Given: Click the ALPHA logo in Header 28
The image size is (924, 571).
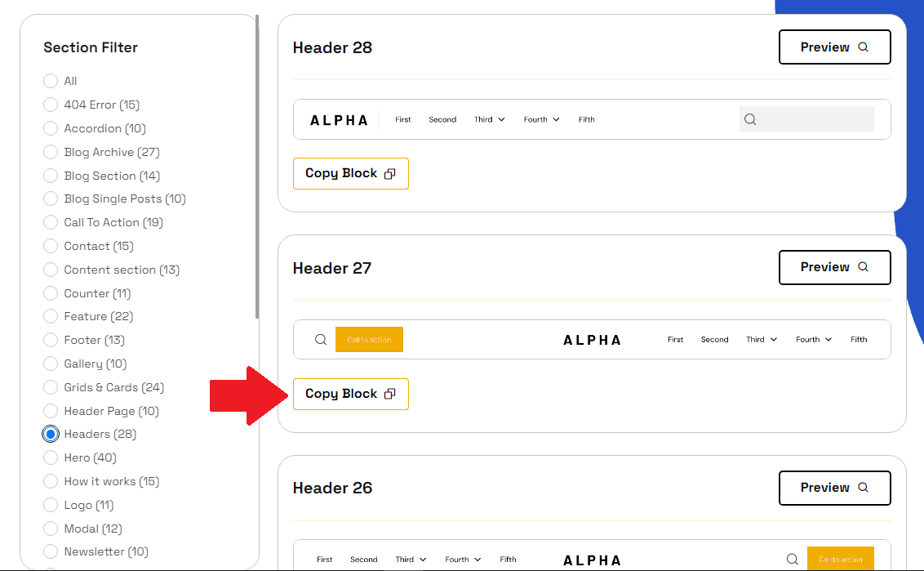Looking at the screenshot, I should coord(339,120).
